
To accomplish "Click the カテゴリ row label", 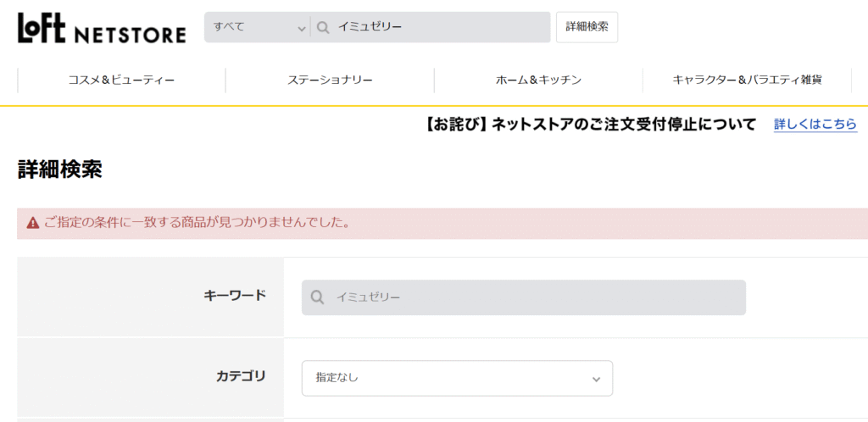I will point(241,375).
